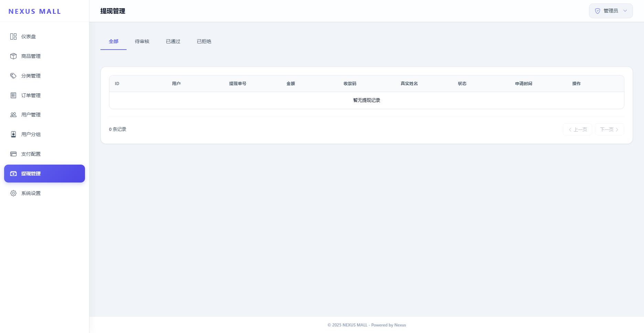Expand the 管理员 account dropdown chevron
The image size is (644, 333).
pyautogui.click(x=625, y=11)
